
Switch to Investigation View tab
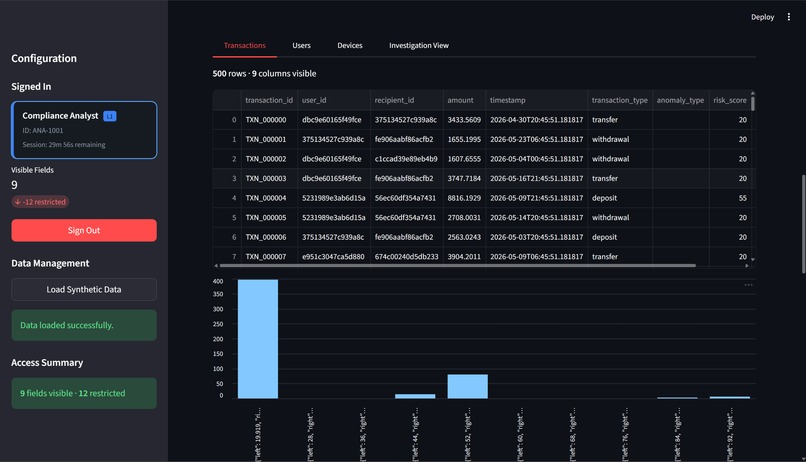coord(418,45)
